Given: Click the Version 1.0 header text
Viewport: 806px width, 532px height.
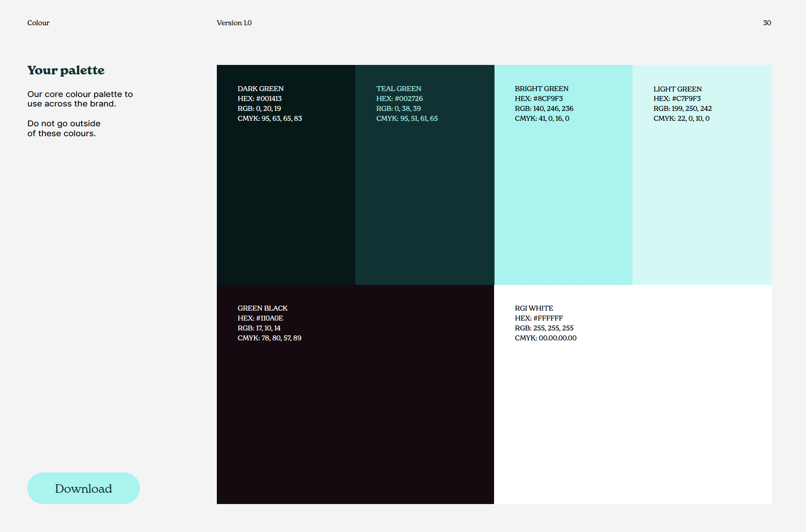Looking at the screenshot, I should [234, 23].
